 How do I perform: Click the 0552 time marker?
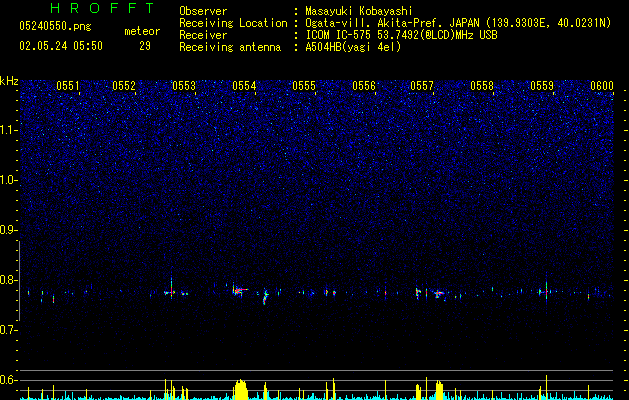click(x=124, y=86)
